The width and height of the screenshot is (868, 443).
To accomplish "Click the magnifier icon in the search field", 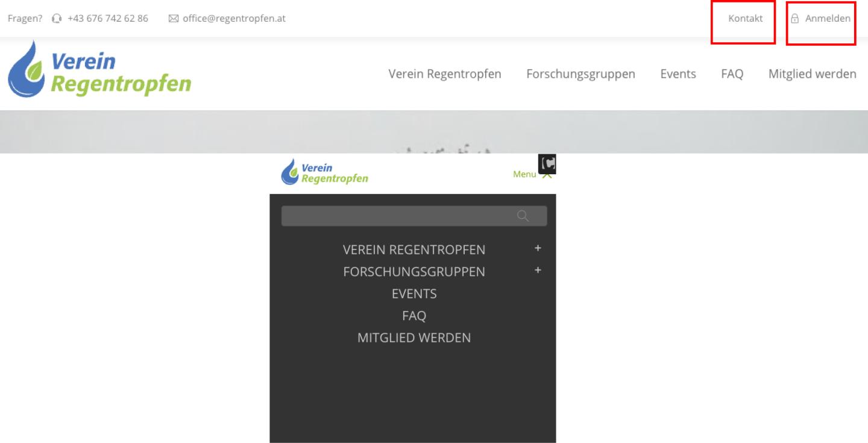I will [523, 216].
